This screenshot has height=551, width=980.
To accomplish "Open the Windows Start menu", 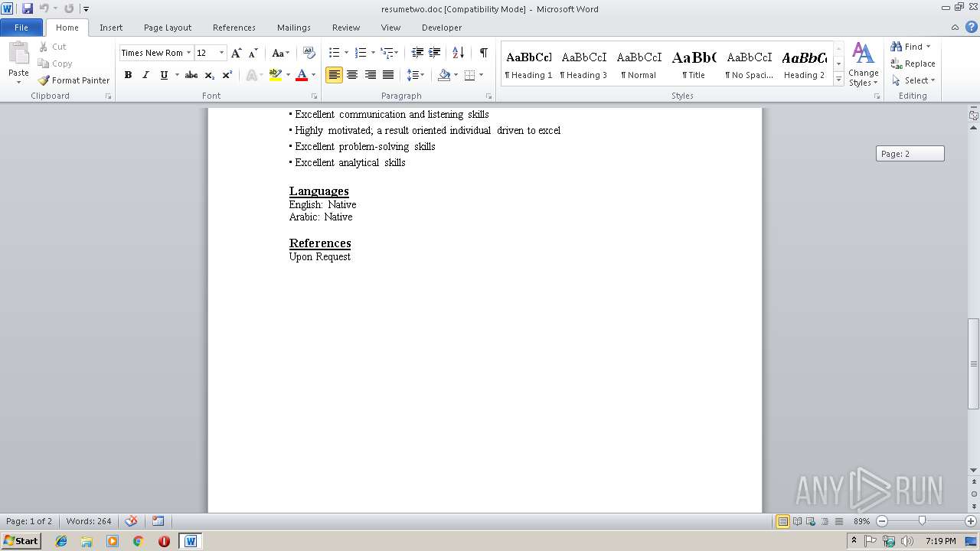I will 21,541.
